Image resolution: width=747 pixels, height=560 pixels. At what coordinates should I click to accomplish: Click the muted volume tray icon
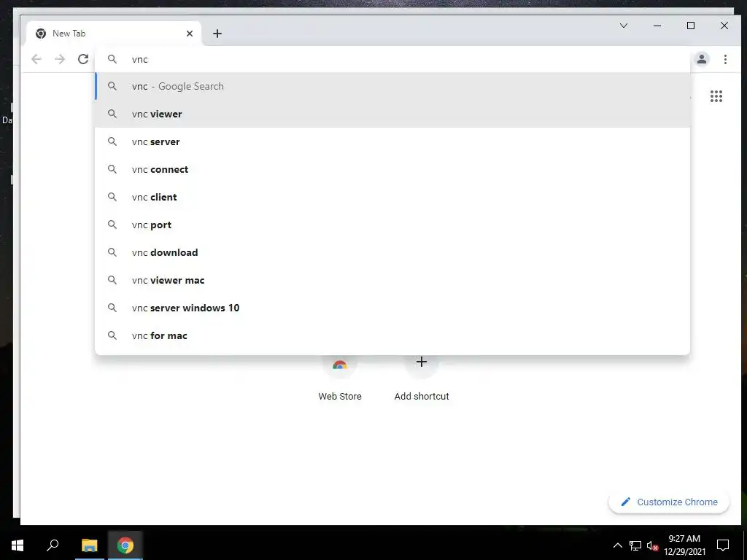(x=652, y=545)
